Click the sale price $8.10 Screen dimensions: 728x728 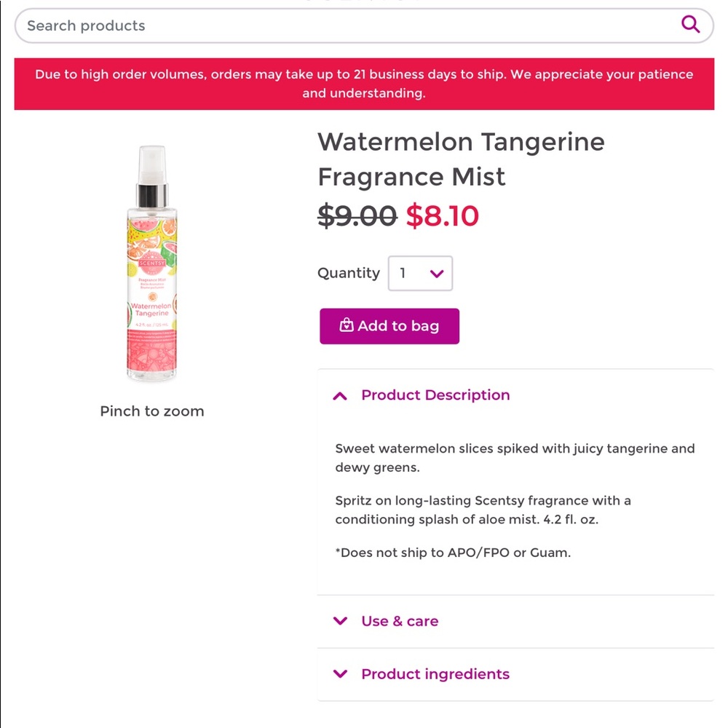click(443, 216)
